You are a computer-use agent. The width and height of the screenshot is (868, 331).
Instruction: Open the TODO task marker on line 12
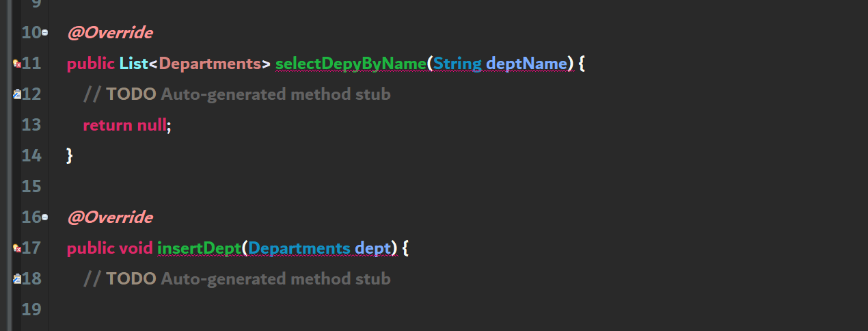pos(17,94)
